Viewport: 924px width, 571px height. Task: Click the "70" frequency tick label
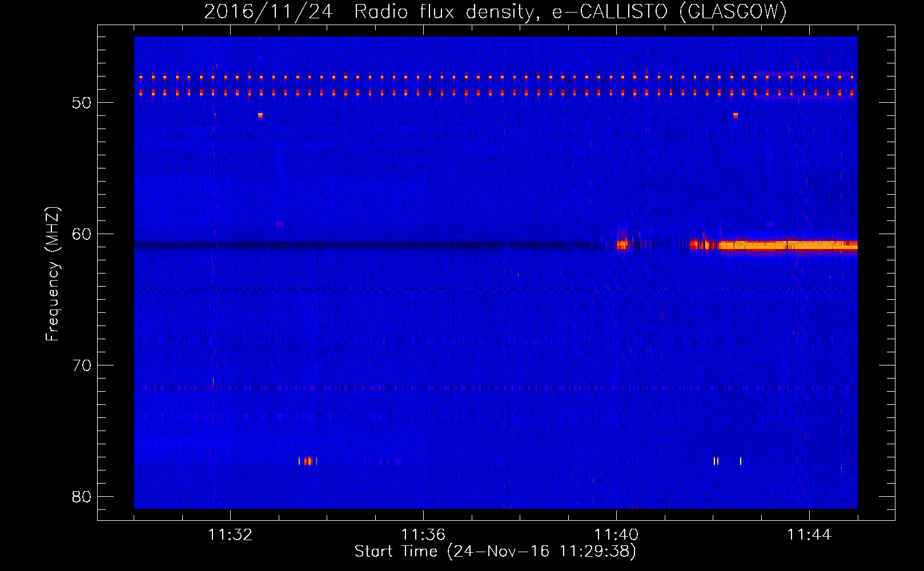pos(82,365)
